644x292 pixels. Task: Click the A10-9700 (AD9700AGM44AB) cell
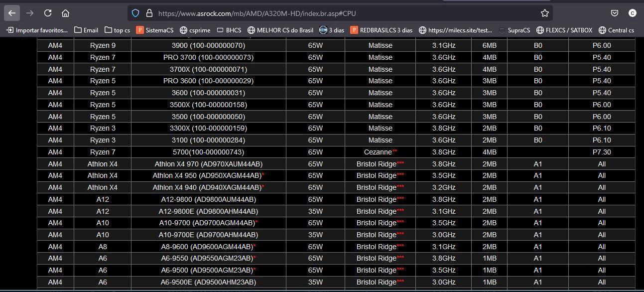(x=208, y=223)
